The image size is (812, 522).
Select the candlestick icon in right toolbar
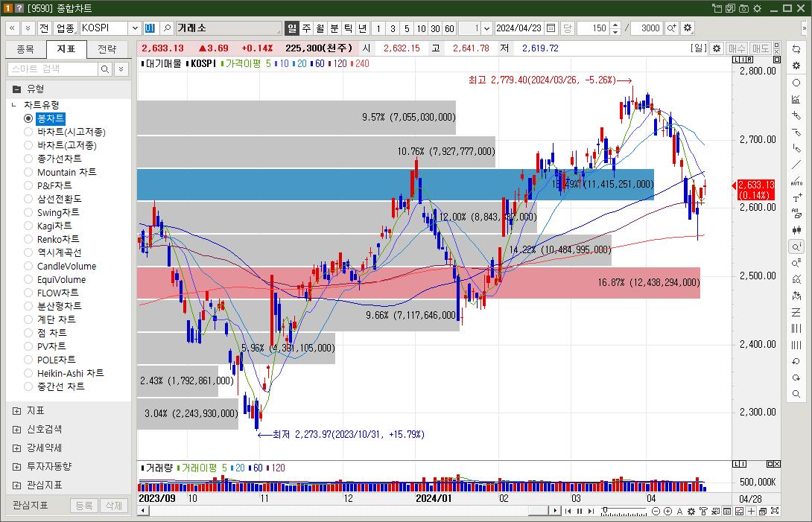click(x=796, y=230)
